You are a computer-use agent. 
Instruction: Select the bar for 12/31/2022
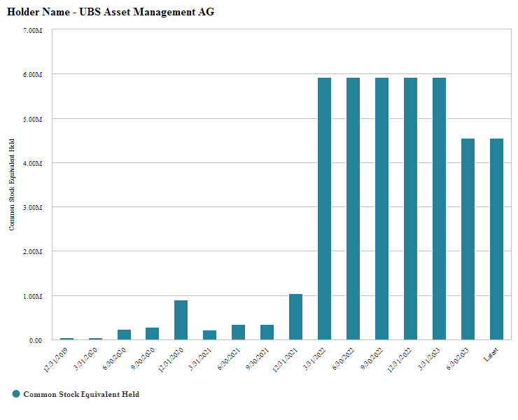point(411,209)
